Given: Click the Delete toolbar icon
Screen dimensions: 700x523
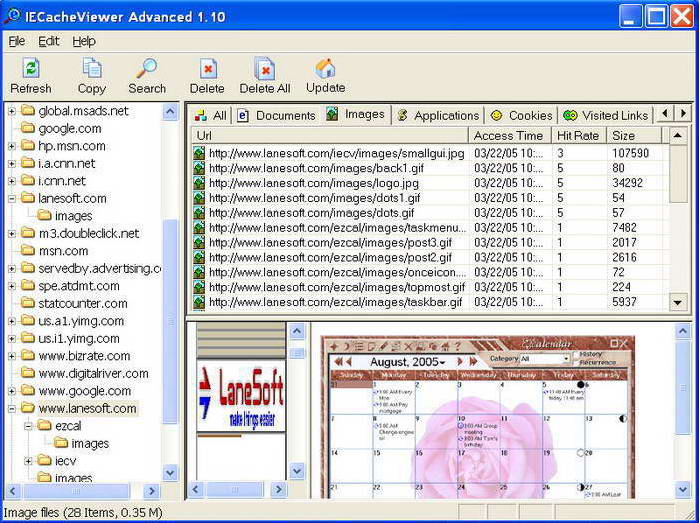Looking at the screenshot, I should 208,69.
